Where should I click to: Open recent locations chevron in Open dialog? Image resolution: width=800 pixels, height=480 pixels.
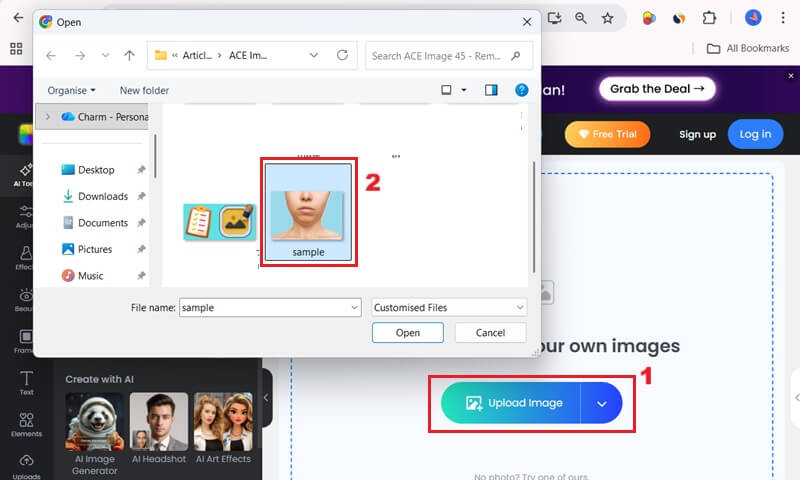pyautogui.click(x=105, y=56)
